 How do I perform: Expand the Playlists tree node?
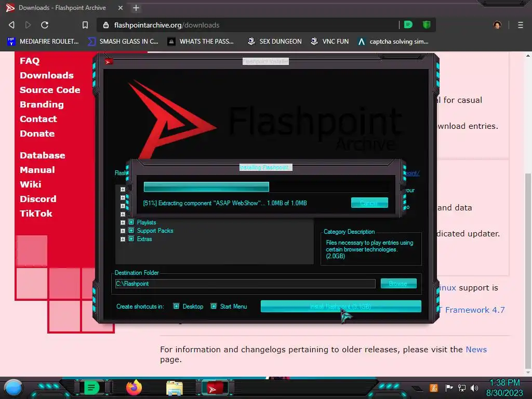[123, 222]
